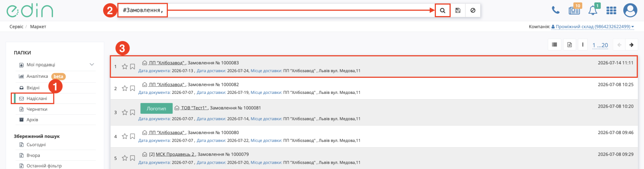Bookmark order № 1000082
Screen dimensions: 644x169
click(132, 89)
